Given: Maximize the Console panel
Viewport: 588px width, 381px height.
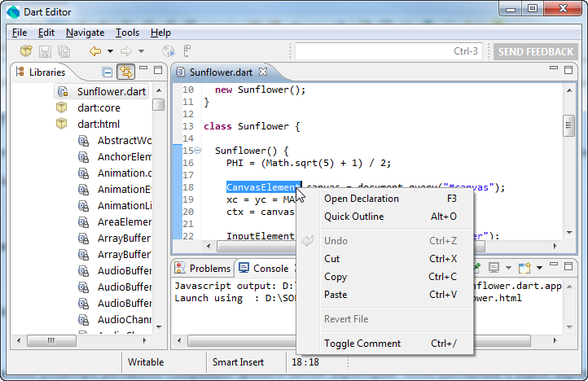Looking at the screenshot, I should [x=568, y=266].
